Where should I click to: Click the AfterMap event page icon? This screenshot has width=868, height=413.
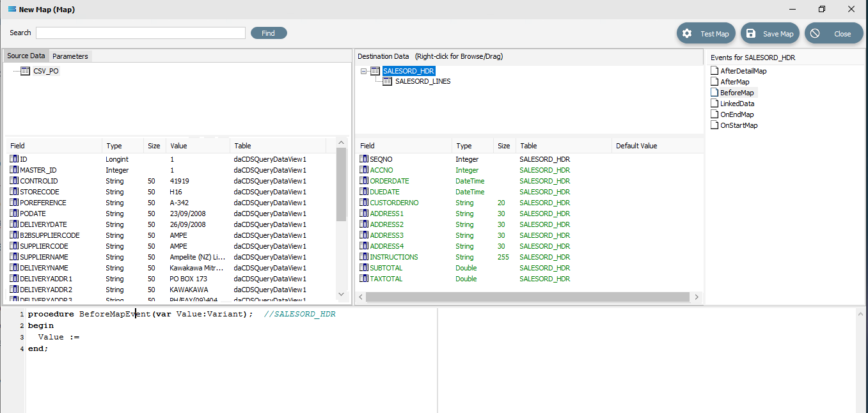[x=714, y=82]
